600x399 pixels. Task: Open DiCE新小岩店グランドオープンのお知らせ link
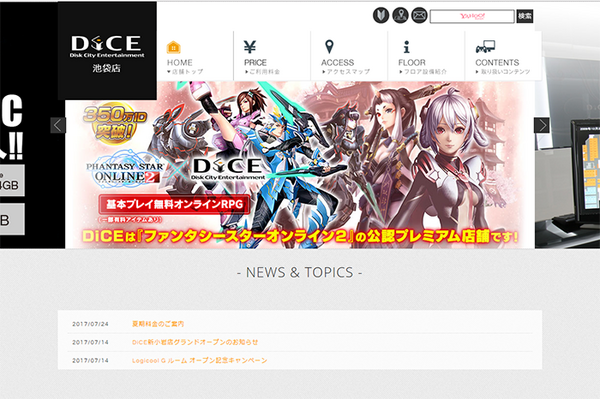pos(195,342)
